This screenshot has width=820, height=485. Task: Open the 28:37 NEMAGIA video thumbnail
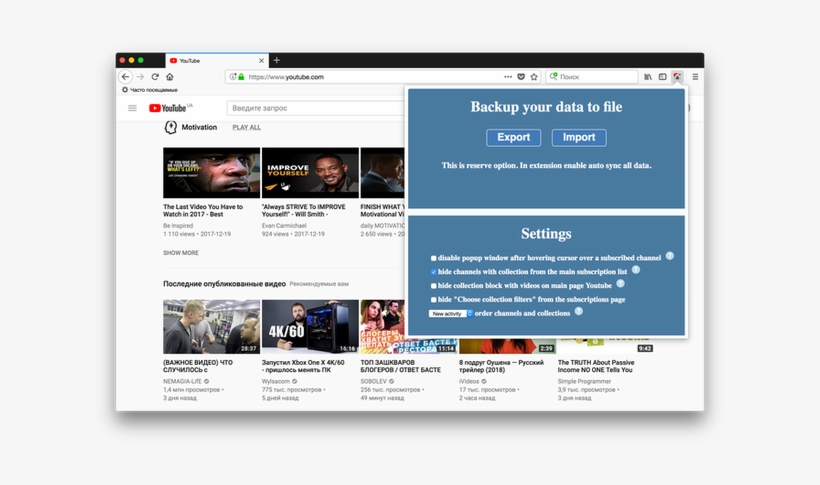(x=211, y=326)
